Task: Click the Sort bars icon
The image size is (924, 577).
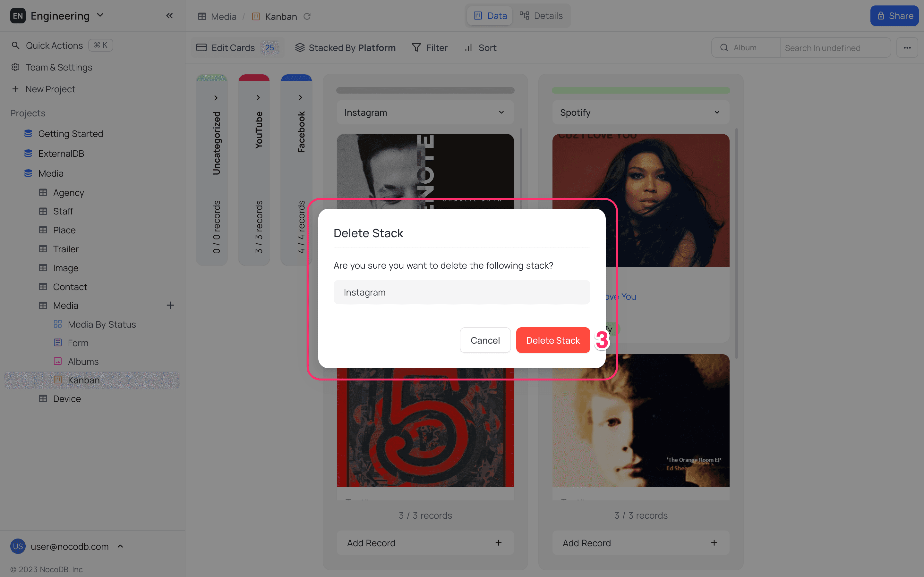Action: [468, 48]
